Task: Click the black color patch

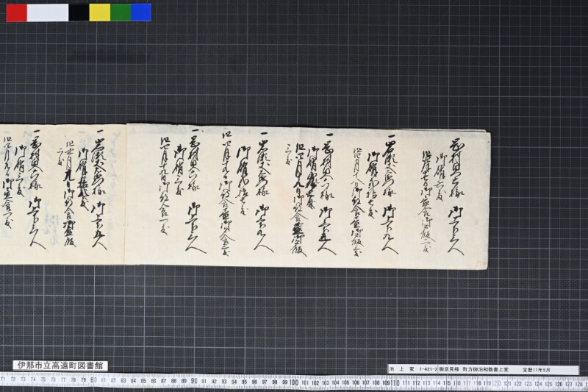Action: [79, 13]
